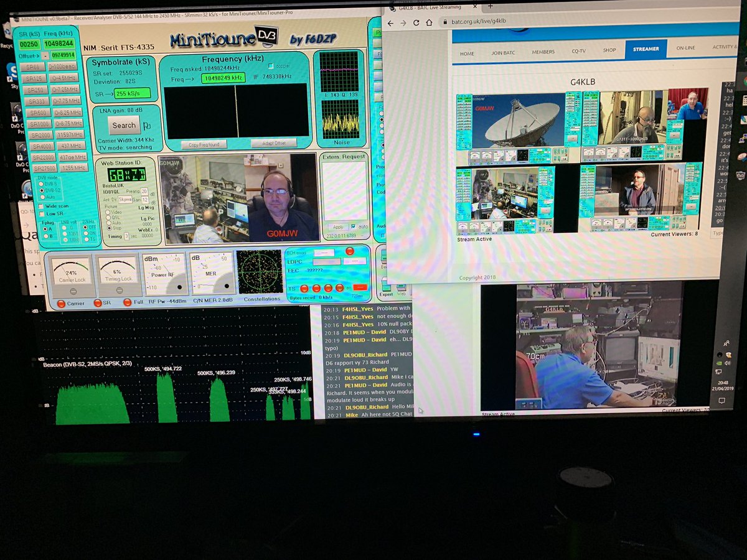The image size is (747, 560).
Task: Click the Noise graph in MiniTioune
Action: (x=340, y=118)
